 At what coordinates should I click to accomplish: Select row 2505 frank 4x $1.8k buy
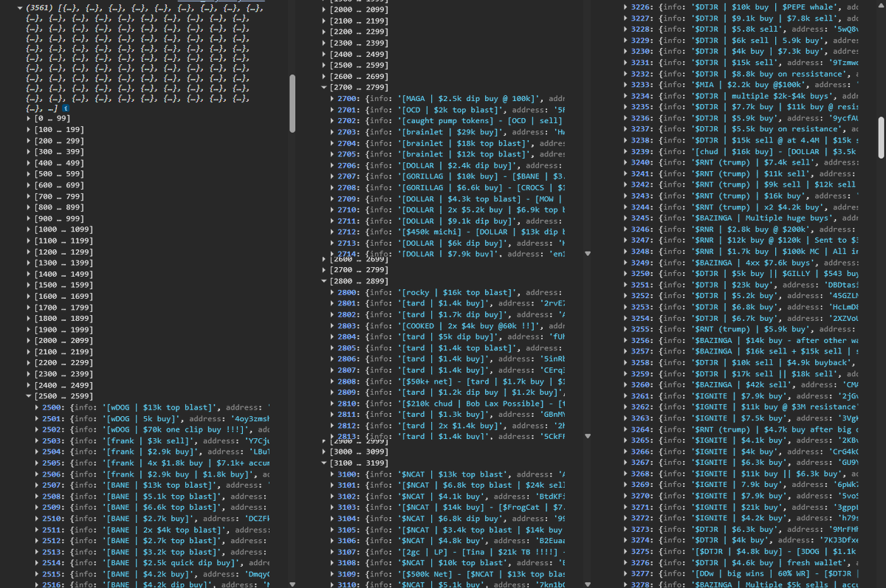153,463
